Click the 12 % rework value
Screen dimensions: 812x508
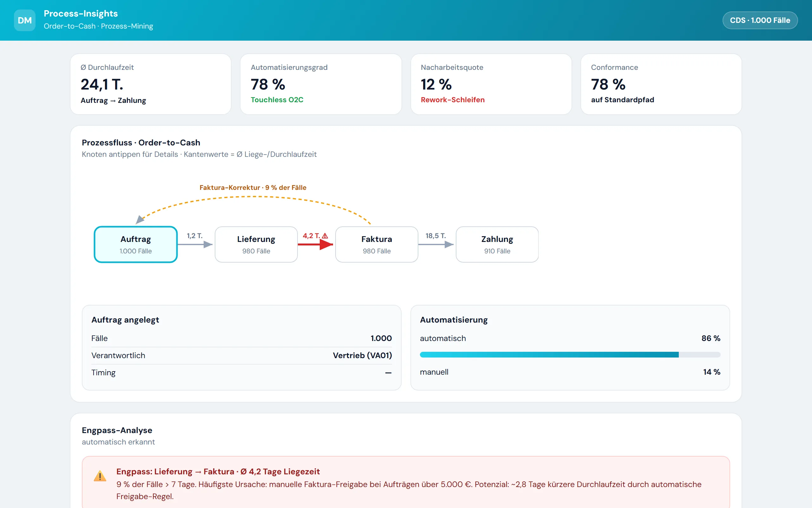pos(436,84)
